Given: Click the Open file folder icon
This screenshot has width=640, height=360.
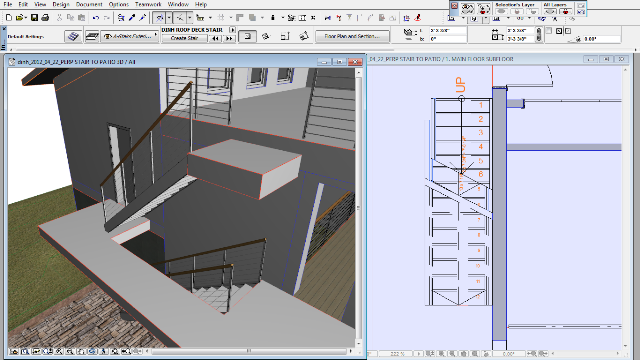Looking at the screenshot, I should (19, 18).
